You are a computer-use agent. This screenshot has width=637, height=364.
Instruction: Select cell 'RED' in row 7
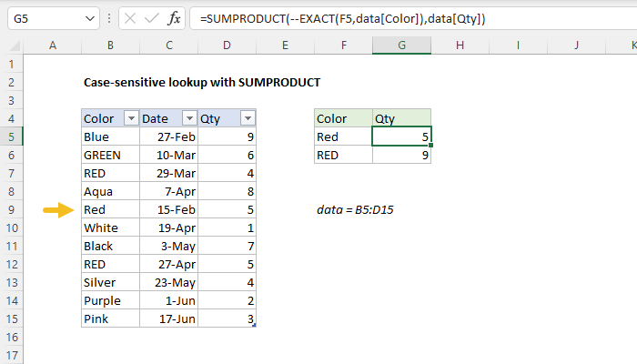point(110,174)
